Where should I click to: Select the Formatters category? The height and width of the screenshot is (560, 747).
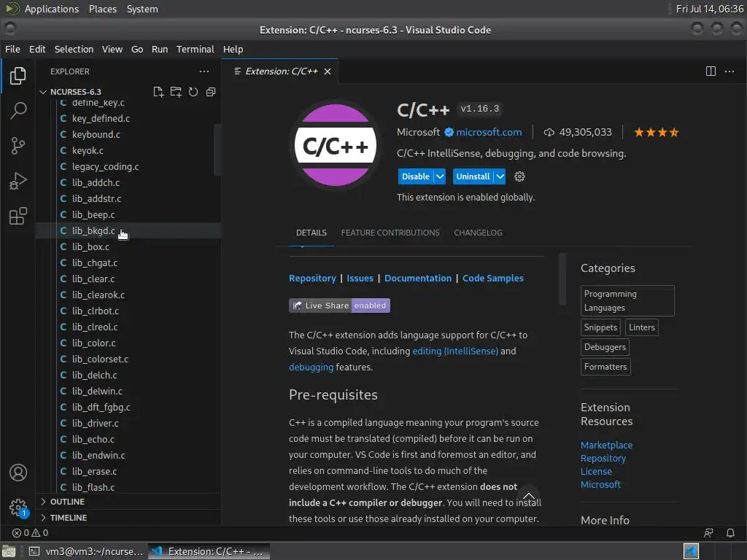605,367
